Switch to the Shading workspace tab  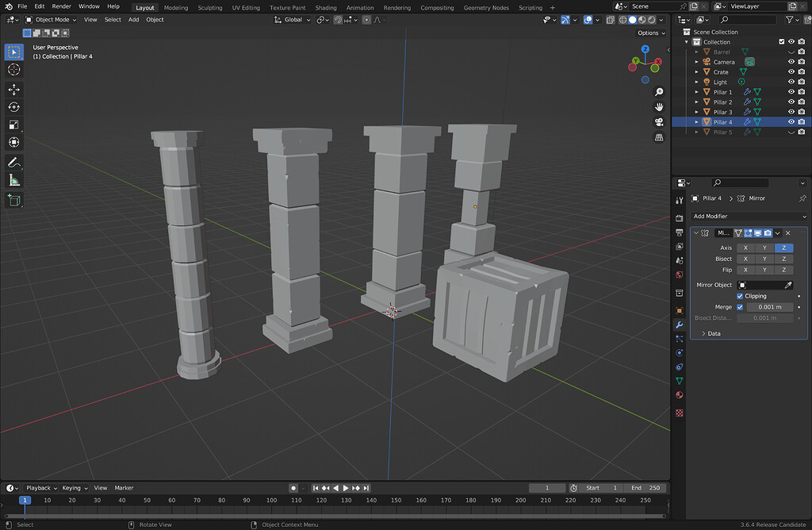(x=326, y=7)
